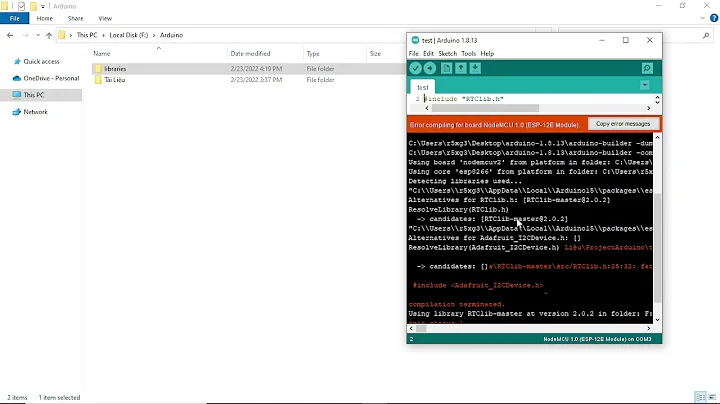Go back in File Explorer

(x=10, y=35)
